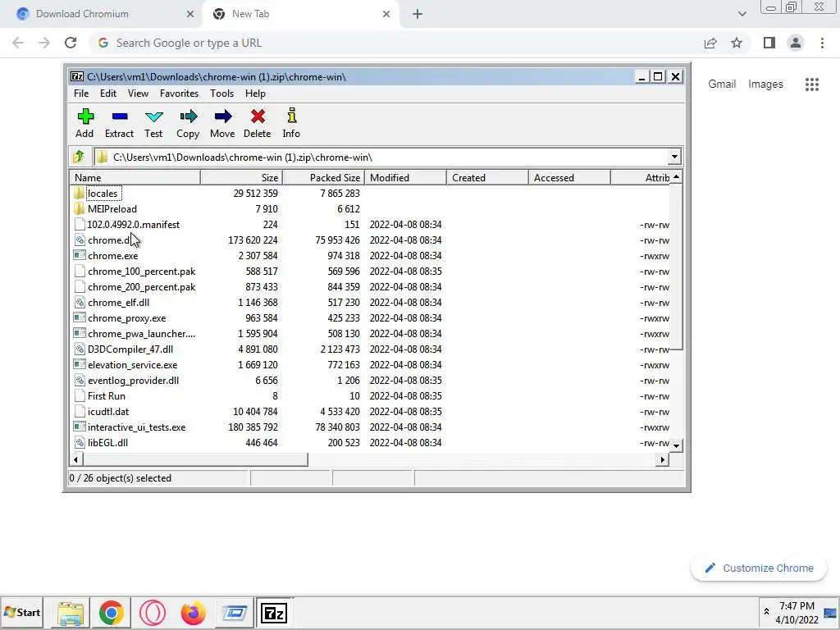This screenshot has height=630, width=840.
Task: Open the Google apps grid
Action: point(811,84)
